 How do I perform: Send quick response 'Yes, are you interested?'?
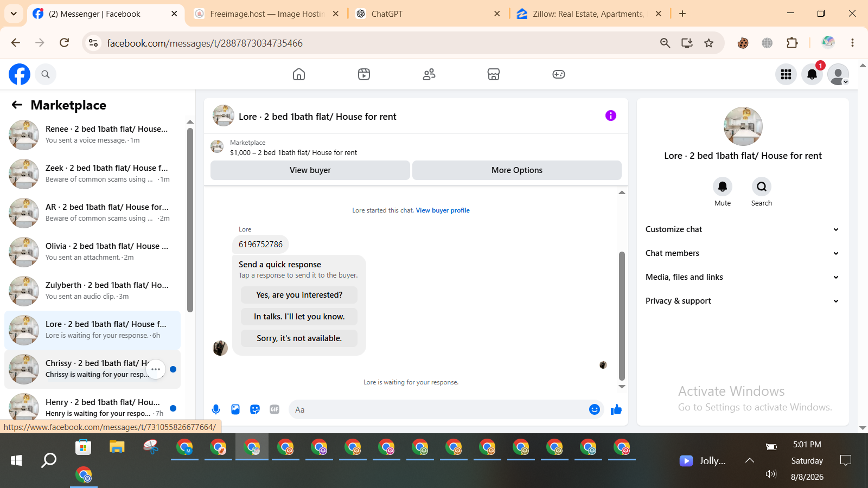[x=299, y=295]
